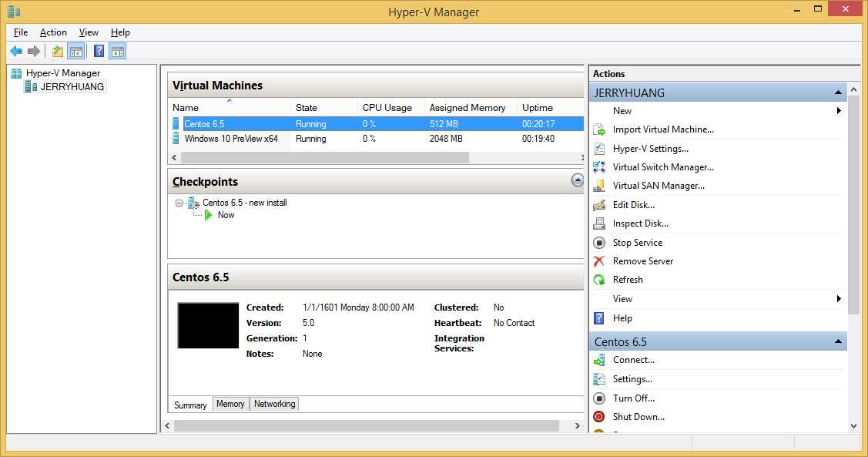Expand the New submenu arrow
This screenshot has width=868, height=457.
pos(839,111)
